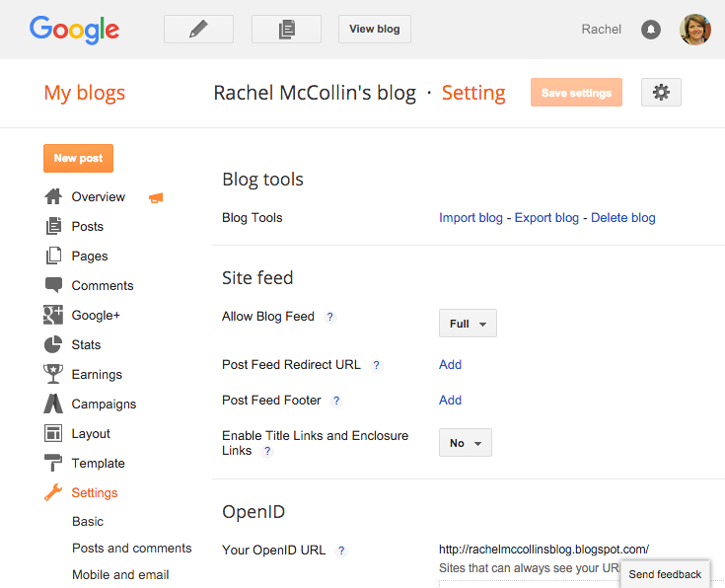
Task: Click the View blog button
Action: (375, 30)
